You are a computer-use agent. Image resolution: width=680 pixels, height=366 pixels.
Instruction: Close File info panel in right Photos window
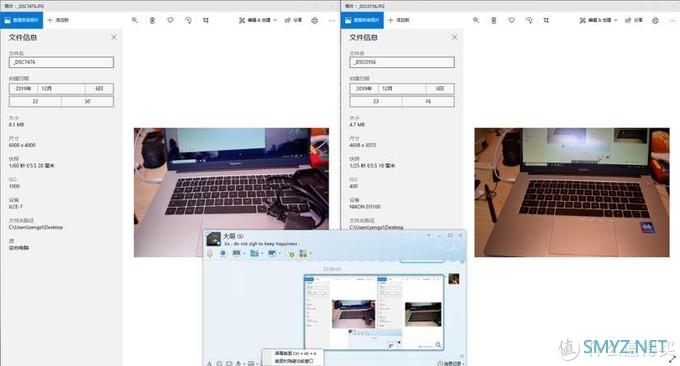(x=454, y=37)
